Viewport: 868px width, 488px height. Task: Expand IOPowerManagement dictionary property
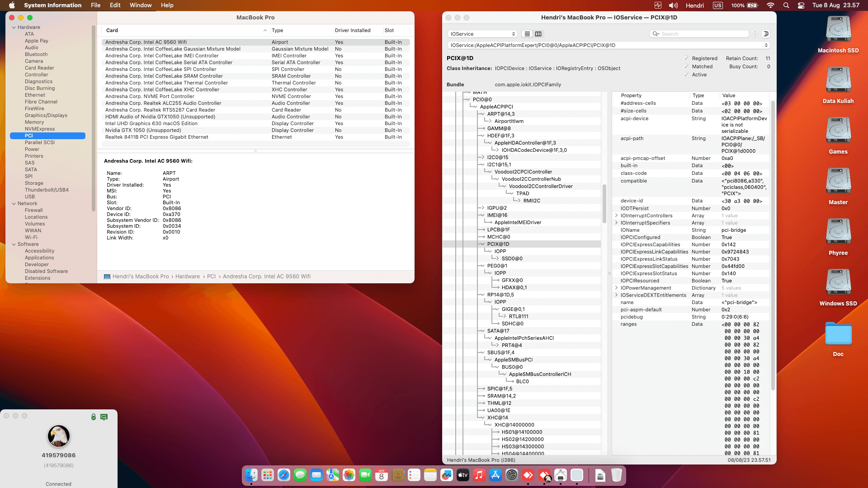[x=616, y=288]
